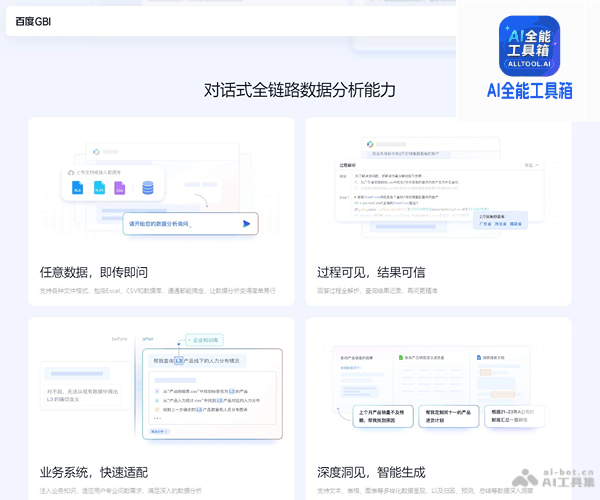Click the cyan XLSX file icon
The width and height of the screenshot is (600, 500).
[x=99, y=188]
